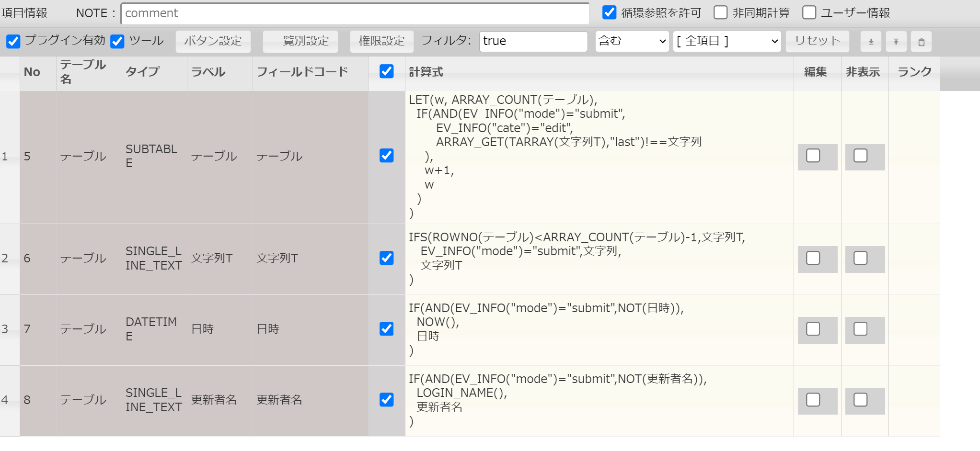The height and width of the screenshot is (451, 980).
Task: Check 非表示 checkbox for SUBTABLE row
Action: 861,156
